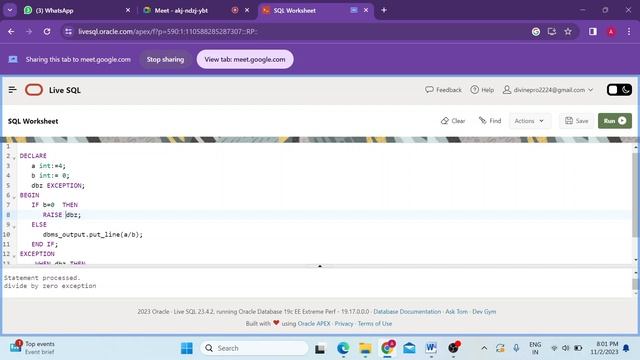Open Microsoft Word from the taskbar
The image size is (640, 360).
(431, 348)
